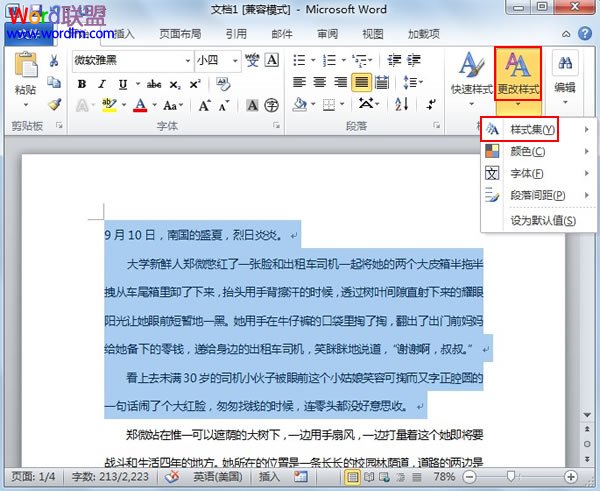Click Increase Indent icon
This screenshot has width=600, height=491.
point(414,60)
